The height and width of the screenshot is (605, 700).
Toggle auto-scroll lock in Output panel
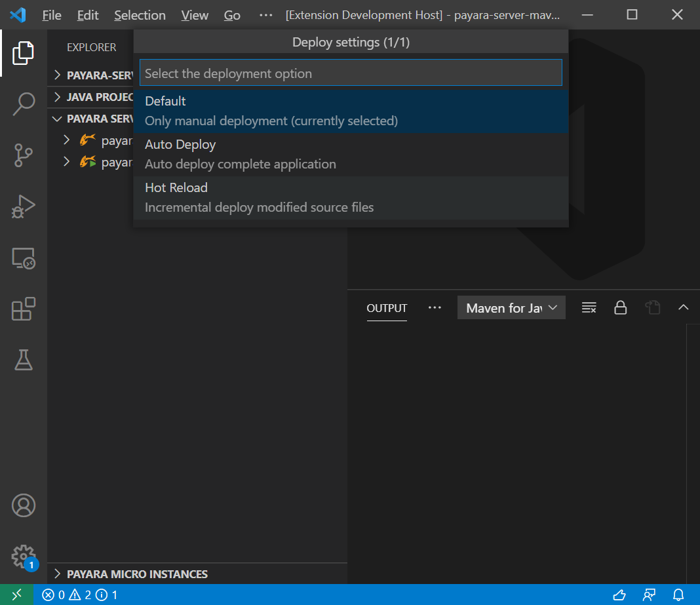[x=621, y=307]
